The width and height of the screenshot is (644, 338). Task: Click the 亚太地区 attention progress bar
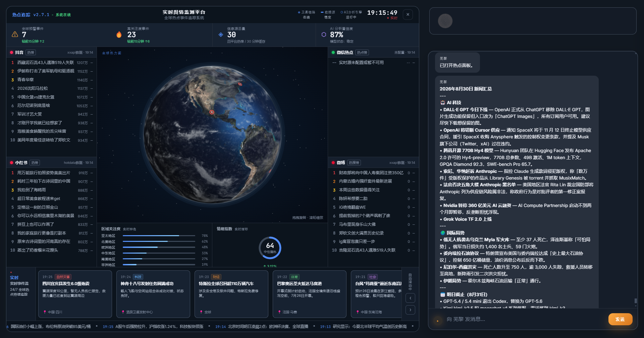[159, 236]
